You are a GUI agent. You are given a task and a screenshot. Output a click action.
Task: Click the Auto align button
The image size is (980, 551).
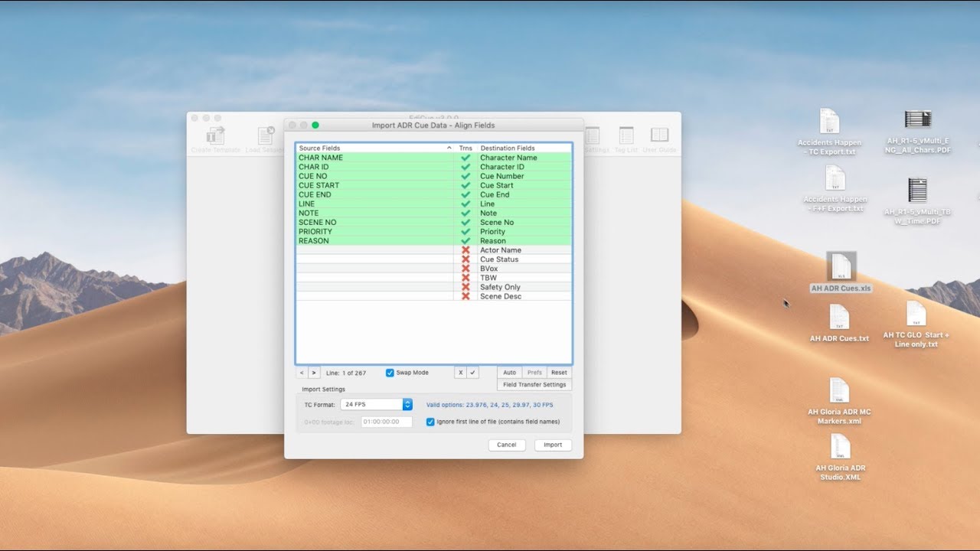[x=509, y=373]
